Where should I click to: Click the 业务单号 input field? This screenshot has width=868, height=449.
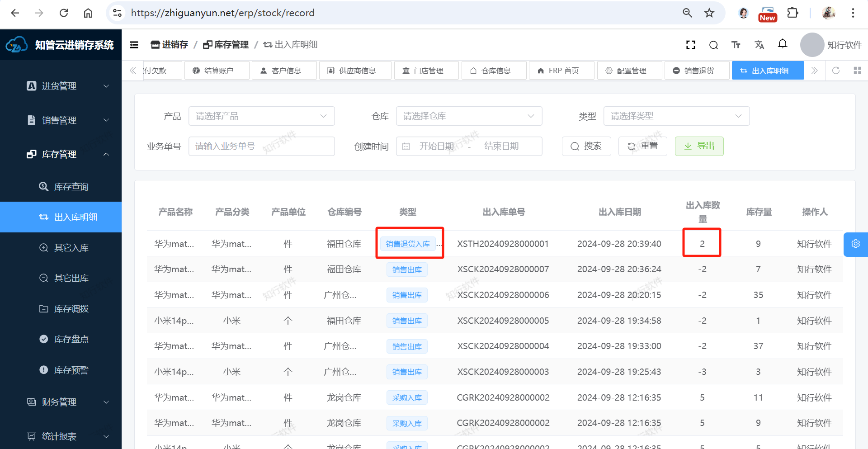pyautogui.click(x=261, y=146)
